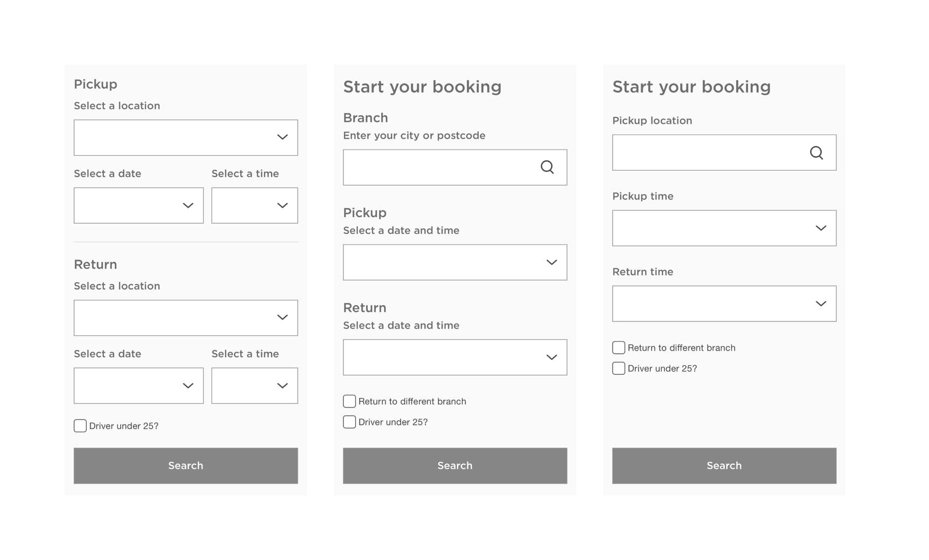Open the Return Select a location dropdown
This screenshot has height=560, width=929.
tap(186, 318)
